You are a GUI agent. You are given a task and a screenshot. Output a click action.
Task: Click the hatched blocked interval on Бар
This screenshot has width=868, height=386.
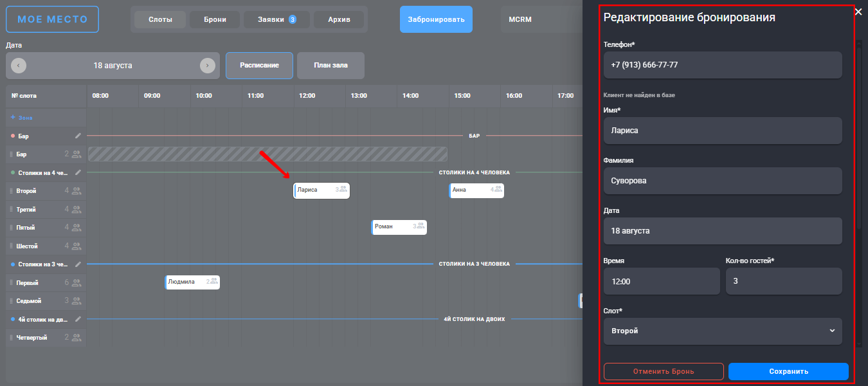267,154
